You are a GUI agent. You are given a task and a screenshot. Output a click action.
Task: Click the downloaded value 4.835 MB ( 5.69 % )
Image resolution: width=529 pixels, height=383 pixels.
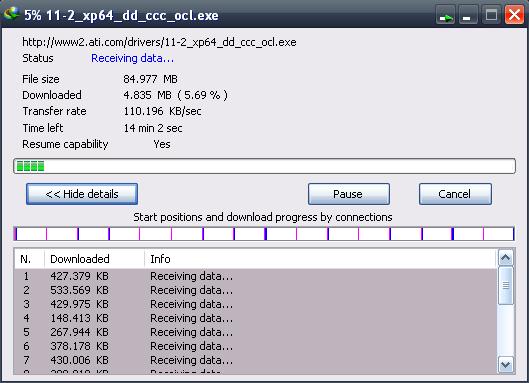tap(175, 95)
